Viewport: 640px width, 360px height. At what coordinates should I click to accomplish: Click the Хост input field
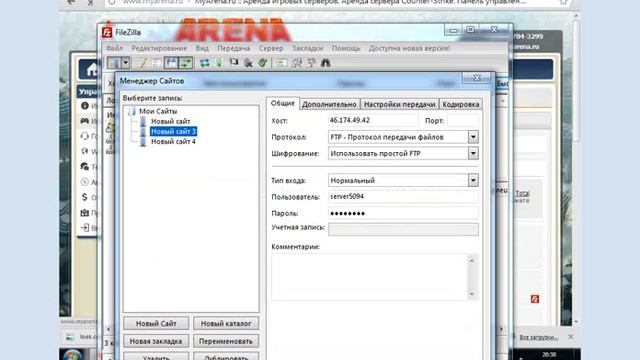coord(373,120)
